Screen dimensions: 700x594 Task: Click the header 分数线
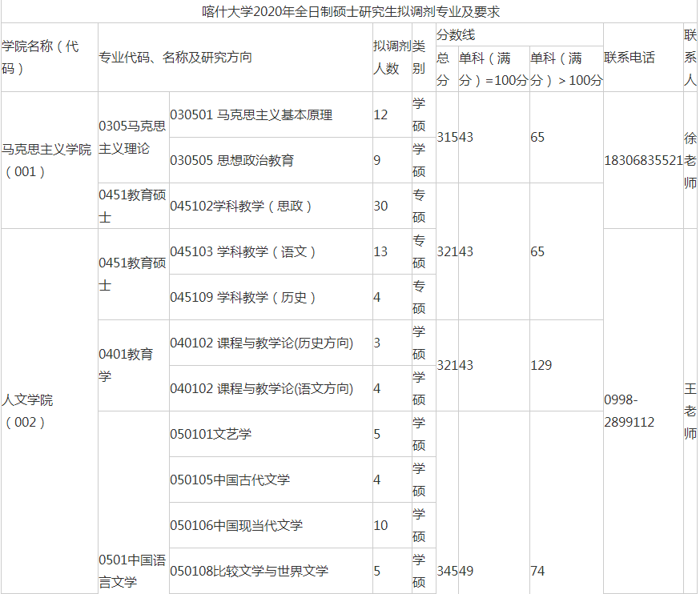(x=456, y=34)
